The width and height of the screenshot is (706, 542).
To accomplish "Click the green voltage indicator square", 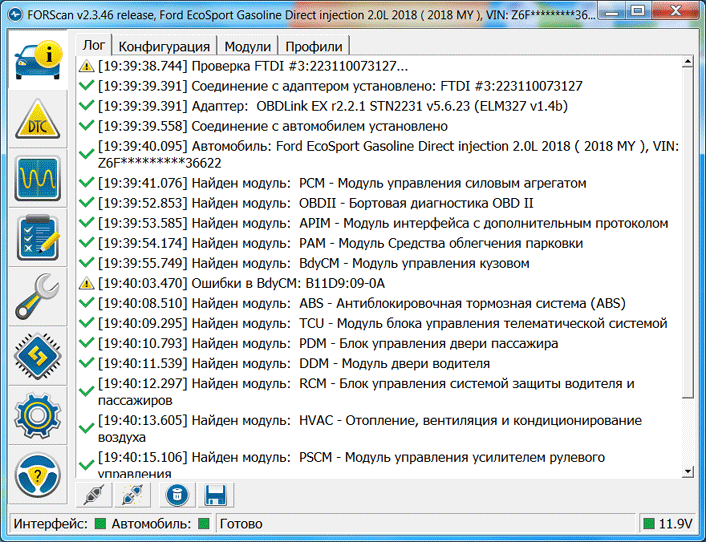I will 649,523.
